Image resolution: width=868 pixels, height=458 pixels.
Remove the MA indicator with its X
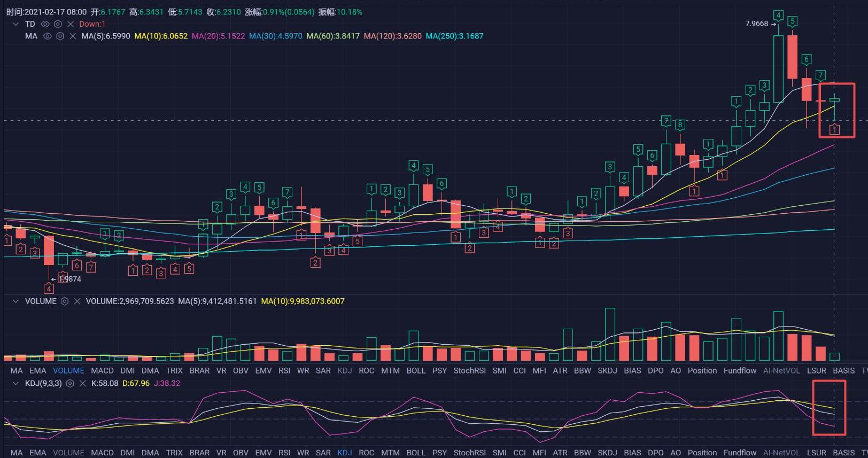click(x=73, y=36)
